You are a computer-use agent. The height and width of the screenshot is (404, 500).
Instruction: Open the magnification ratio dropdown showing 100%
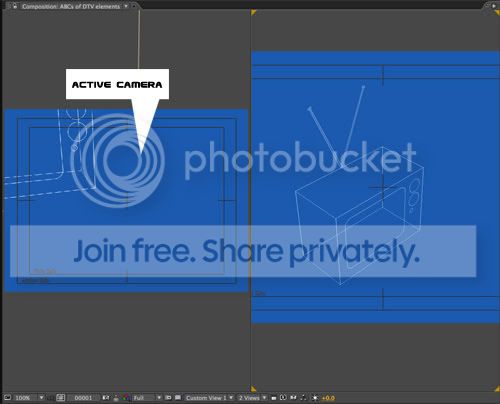[29, 398]
